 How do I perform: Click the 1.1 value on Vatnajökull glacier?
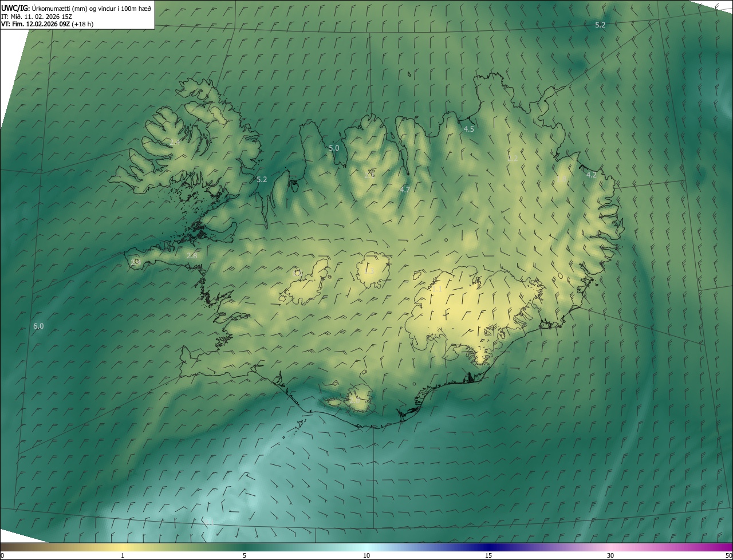[x=437, y=290]
